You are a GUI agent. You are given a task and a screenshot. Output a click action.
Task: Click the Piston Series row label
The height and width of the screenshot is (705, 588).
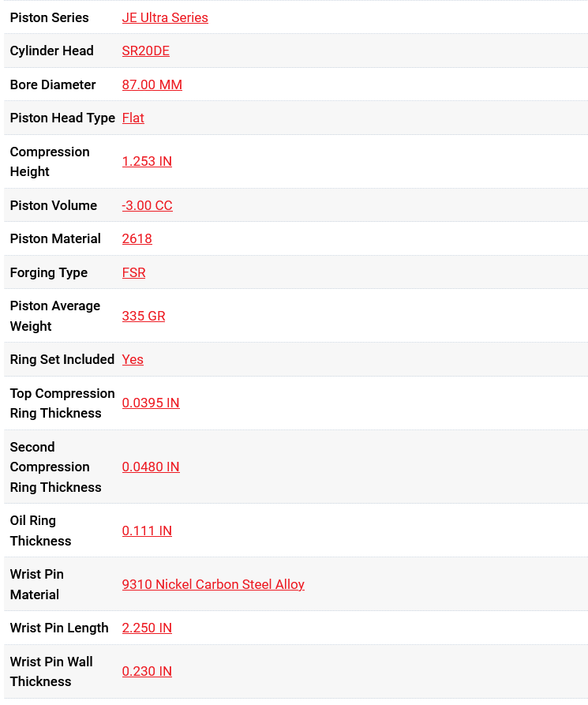click(49, 17)
